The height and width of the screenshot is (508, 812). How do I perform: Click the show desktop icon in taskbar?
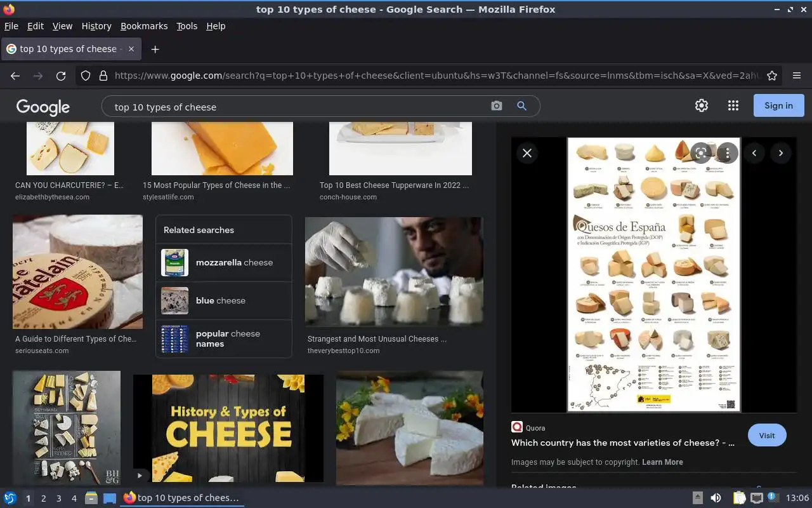[x=110, y=498]
